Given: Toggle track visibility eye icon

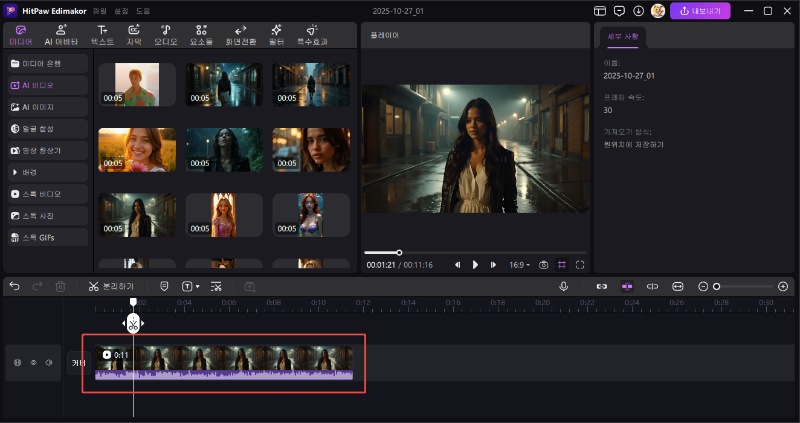Looking at the screenshot, I should pyautogui.click(x=33, y=363).
